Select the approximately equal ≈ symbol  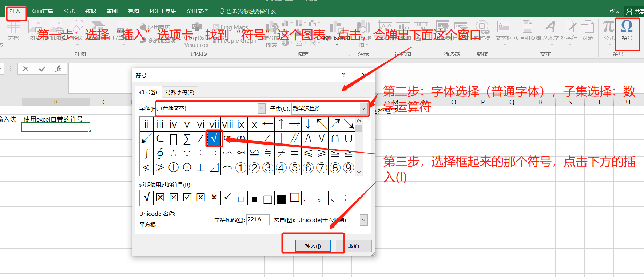(241, 153)
